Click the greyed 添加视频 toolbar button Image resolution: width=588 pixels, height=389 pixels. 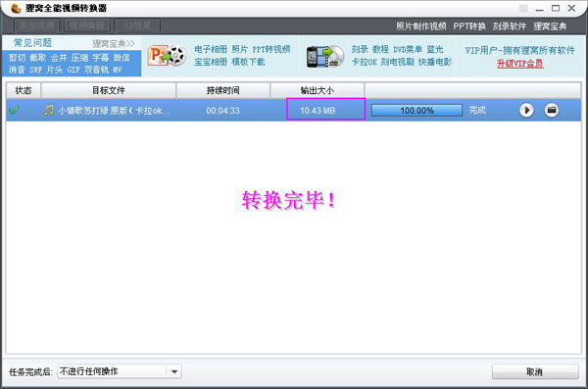[37, 25]
